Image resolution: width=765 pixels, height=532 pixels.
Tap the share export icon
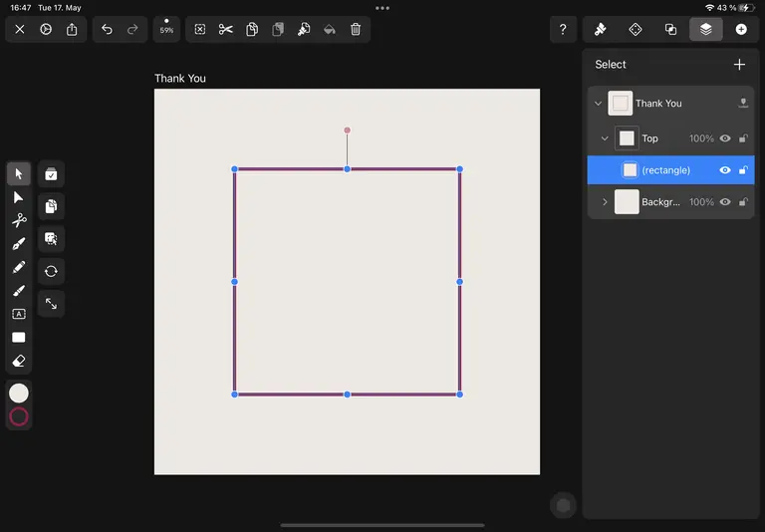[72, 29]
